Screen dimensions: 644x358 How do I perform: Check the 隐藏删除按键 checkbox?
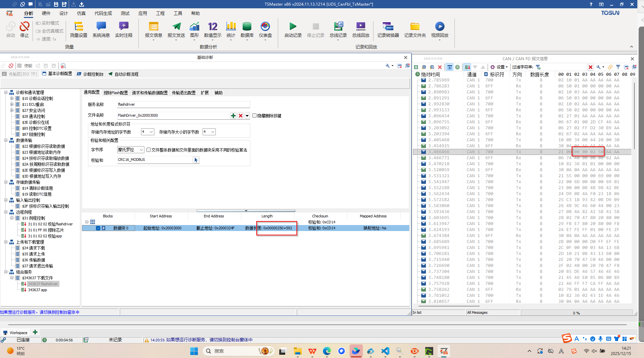255,116
